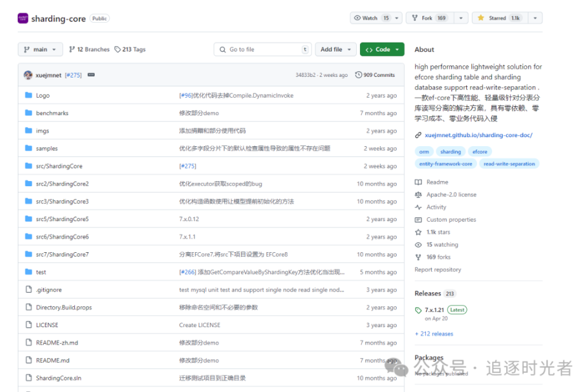585x392 pixels.
Task: Open the main branch selector dropdown
Action: click(40, 49)
